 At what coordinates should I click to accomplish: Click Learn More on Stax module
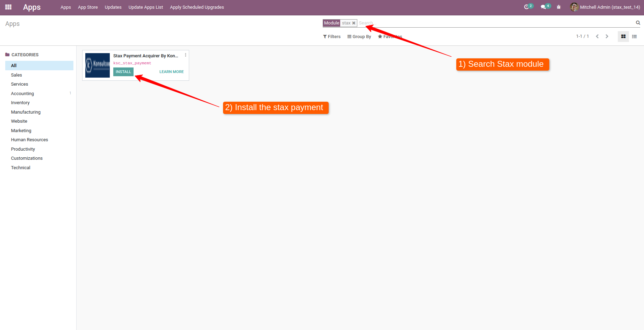click(x=172, y=72)
